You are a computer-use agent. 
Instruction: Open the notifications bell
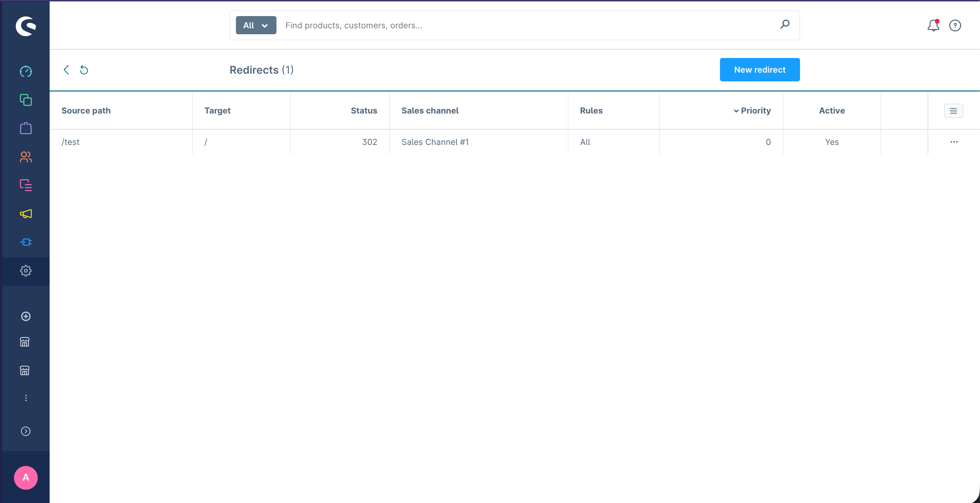(x=933, y=25)
